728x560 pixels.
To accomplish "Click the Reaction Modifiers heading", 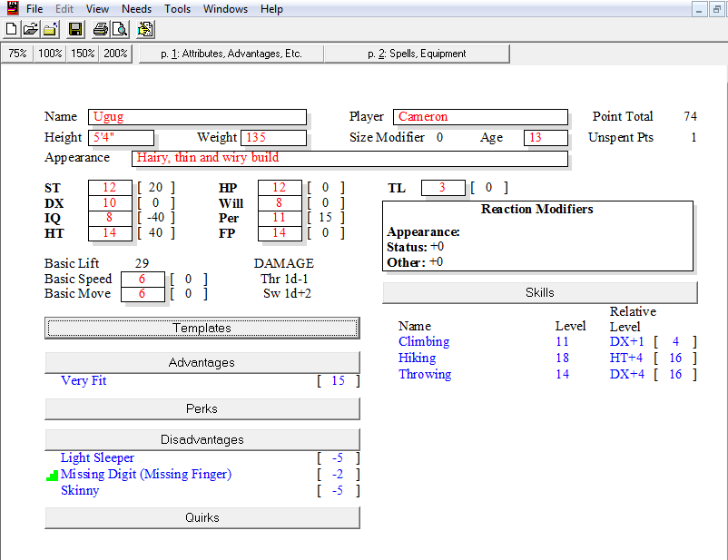I will click(537, 209).
